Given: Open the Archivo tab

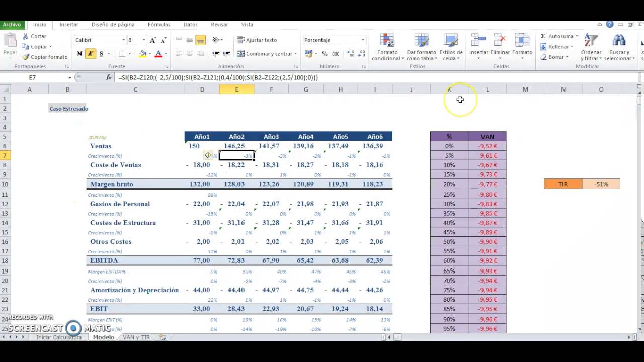Looking at the screenshot, I should 12,24.
